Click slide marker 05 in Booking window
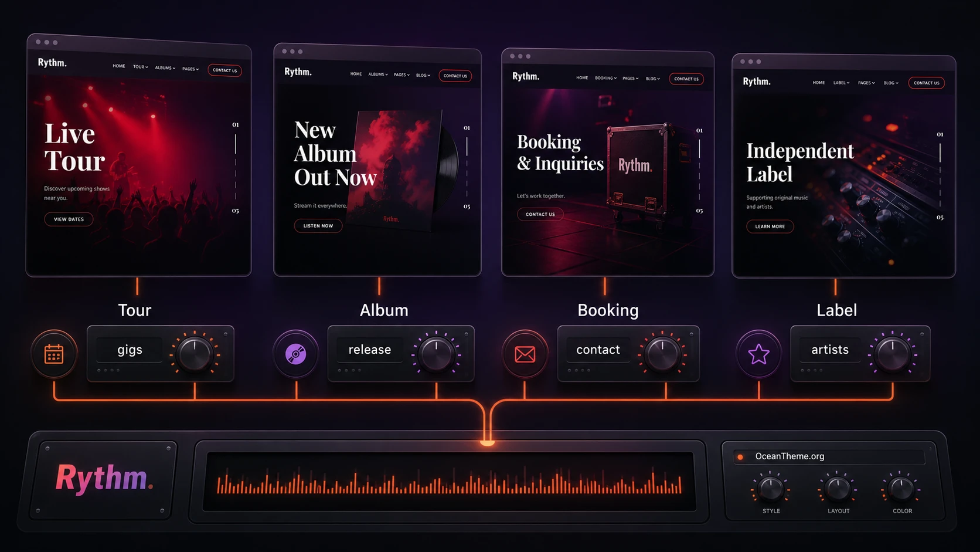This screenshot has height=552, width=980. [699, 211]
